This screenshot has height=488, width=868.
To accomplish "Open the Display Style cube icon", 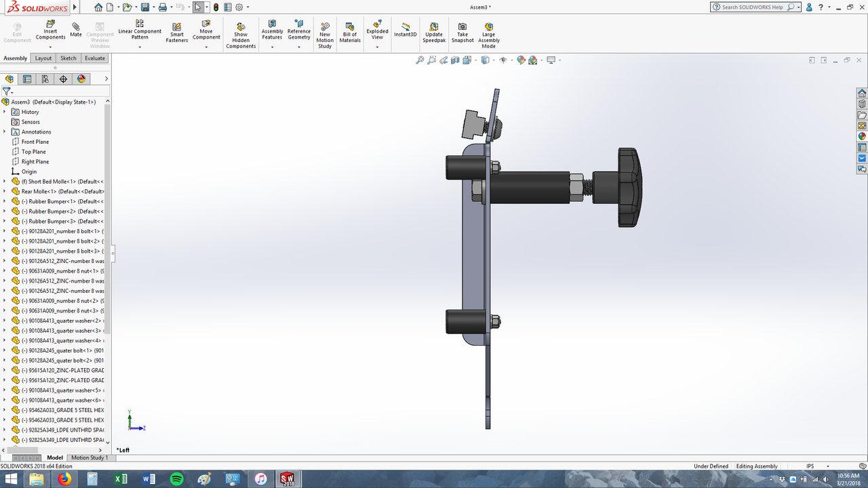I will point(485,60).
